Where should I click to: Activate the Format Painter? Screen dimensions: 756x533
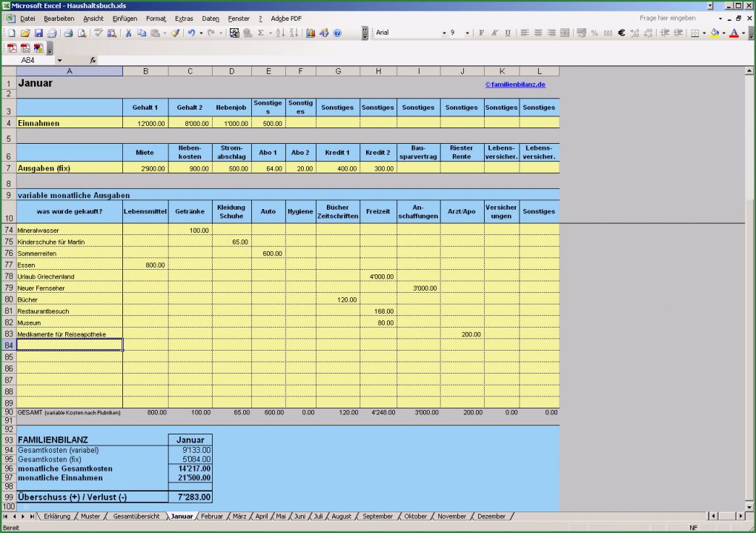[173, 33]
